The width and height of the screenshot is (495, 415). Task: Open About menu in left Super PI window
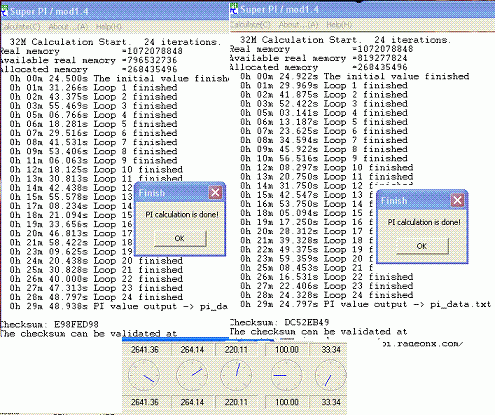tap(68, 27)
